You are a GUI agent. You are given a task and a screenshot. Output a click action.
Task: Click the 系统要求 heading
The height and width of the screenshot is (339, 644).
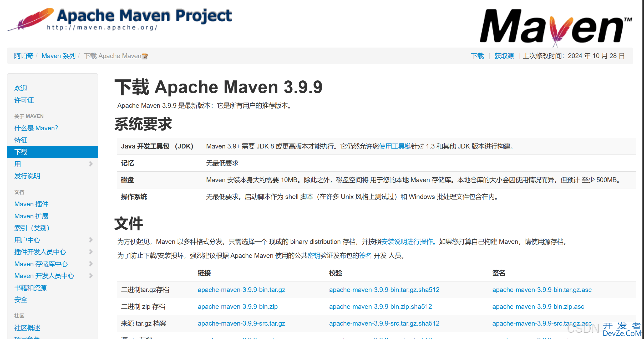[x=143, y=124]
